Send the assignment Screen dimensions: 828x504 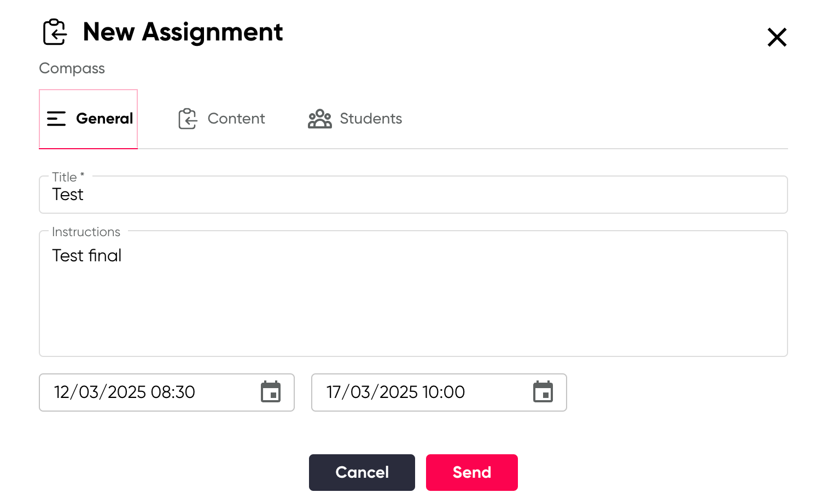[x=471, y=472]
